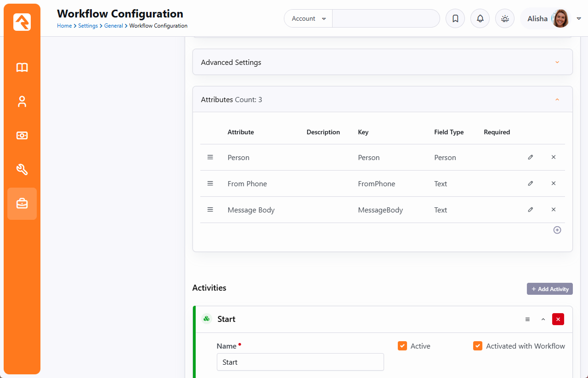This screenshot has width=588, height=378.
Task: Go to General in breadcrumb
Action: [x=113, y=26]
